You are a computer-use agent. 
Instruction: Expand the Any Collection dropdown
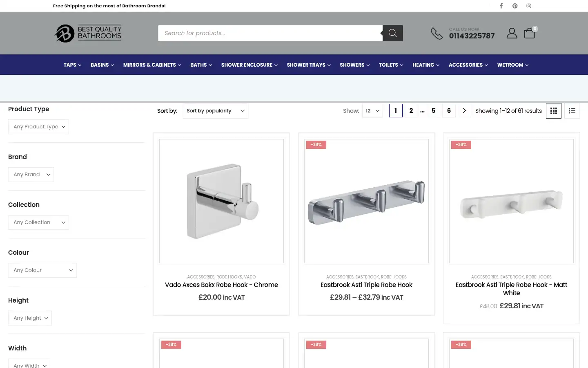(38, 222)
